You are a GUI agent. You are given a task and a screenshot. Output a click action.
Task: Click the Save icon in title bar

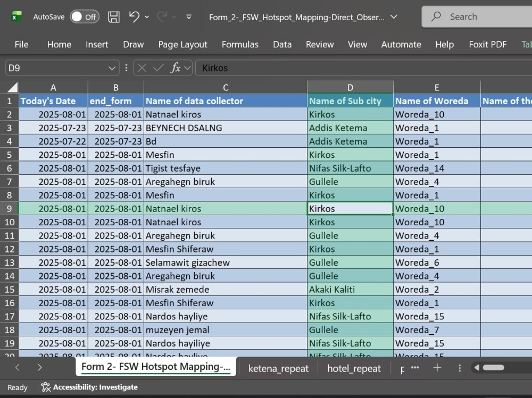(114, 16)
